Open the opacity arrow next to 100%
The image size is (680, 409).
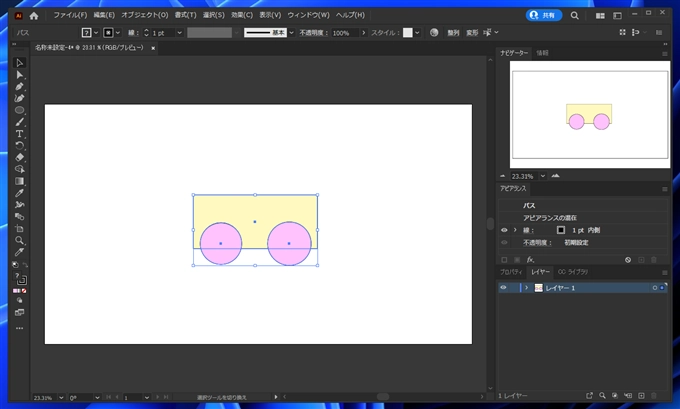click(x=363, y=33)
